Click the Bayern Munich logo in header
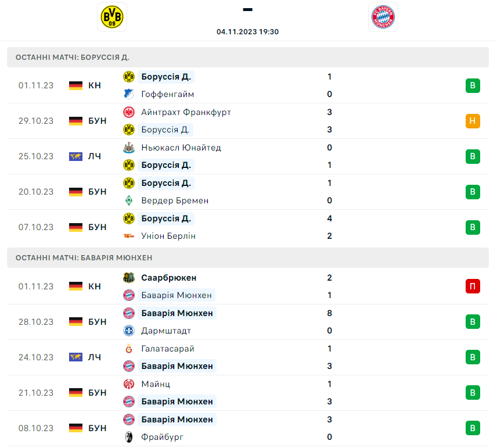The image size is (497, 448). pyautogui.click(x=383, y=17)
